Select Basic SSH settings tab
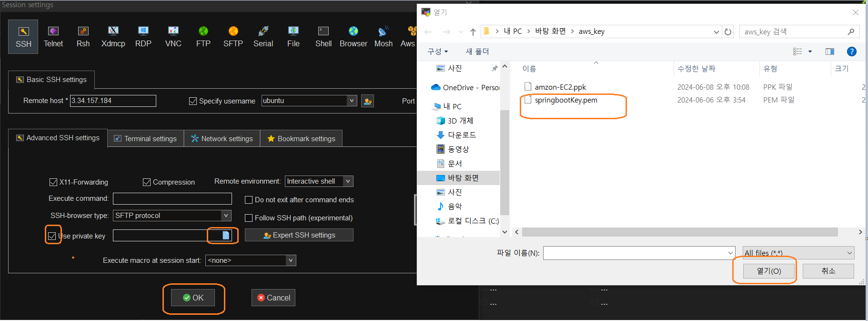 (51, 80)
